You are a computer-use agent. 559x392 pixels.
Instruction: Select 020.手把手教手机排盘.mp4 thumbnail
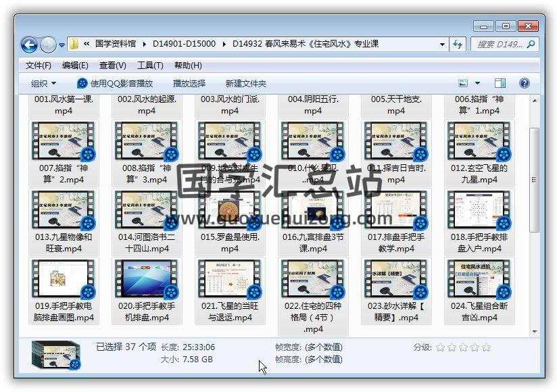click(x=147, y=278)
